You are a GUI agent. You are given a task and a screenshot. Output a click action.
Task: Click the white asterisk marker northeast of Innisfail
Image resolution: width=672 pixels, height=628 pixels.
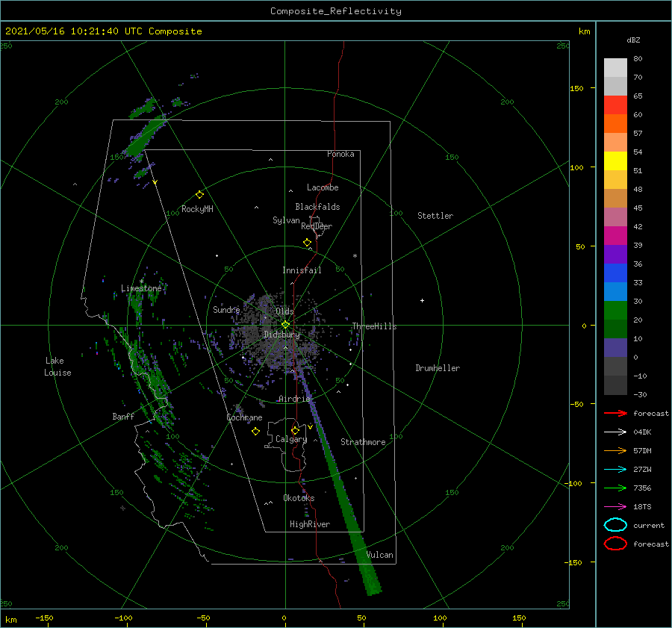click(355, 256)
